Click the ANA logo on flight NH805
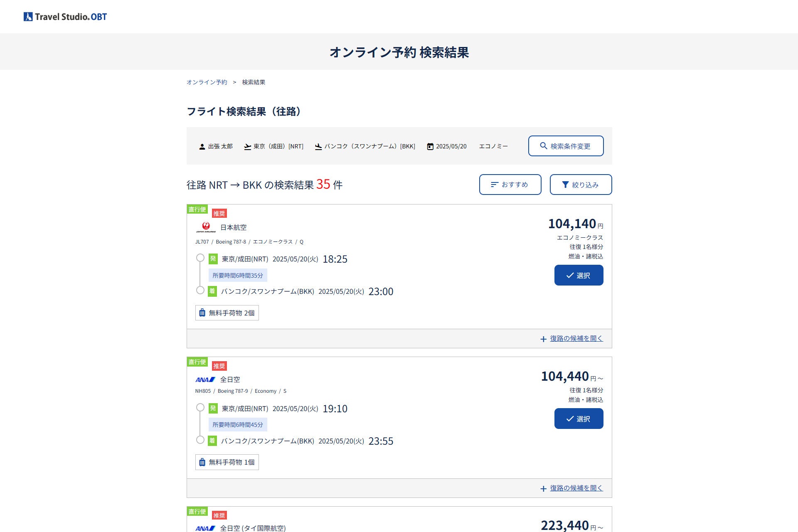Image resolution: width=798 pixels, height=532 pixels. coord(205,379)
